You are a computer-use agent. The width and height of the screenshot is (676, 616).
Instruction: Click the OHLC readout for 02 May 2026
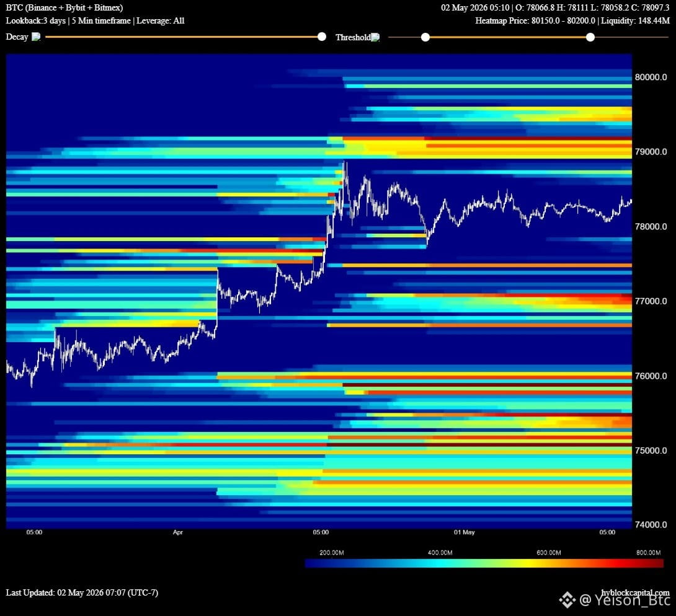555,8
